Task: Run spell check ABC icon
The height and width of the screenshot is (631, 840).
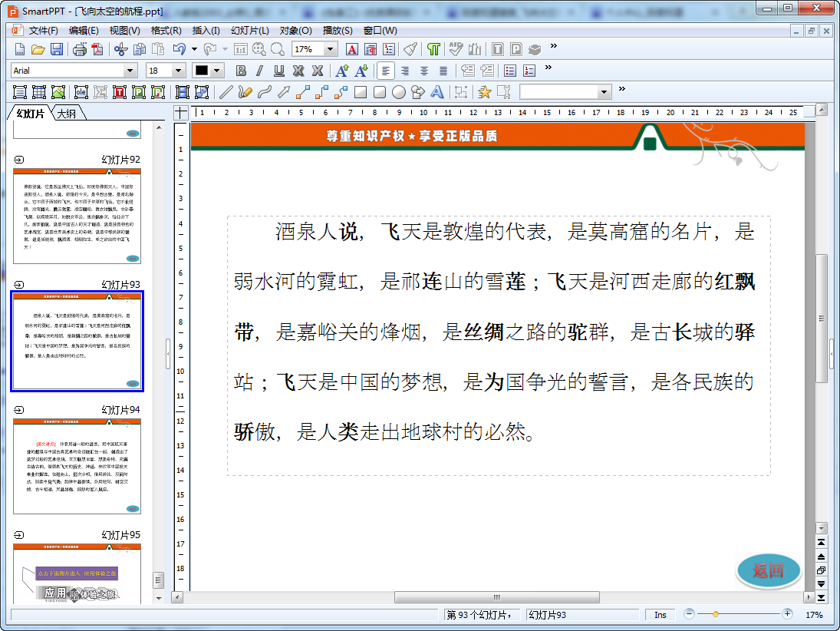Action: [x=456, y=50]
